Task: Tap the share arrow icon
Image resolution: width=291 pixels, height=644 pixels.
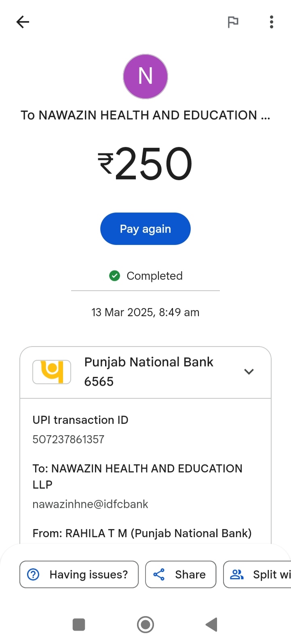Action: click(159, 574)
